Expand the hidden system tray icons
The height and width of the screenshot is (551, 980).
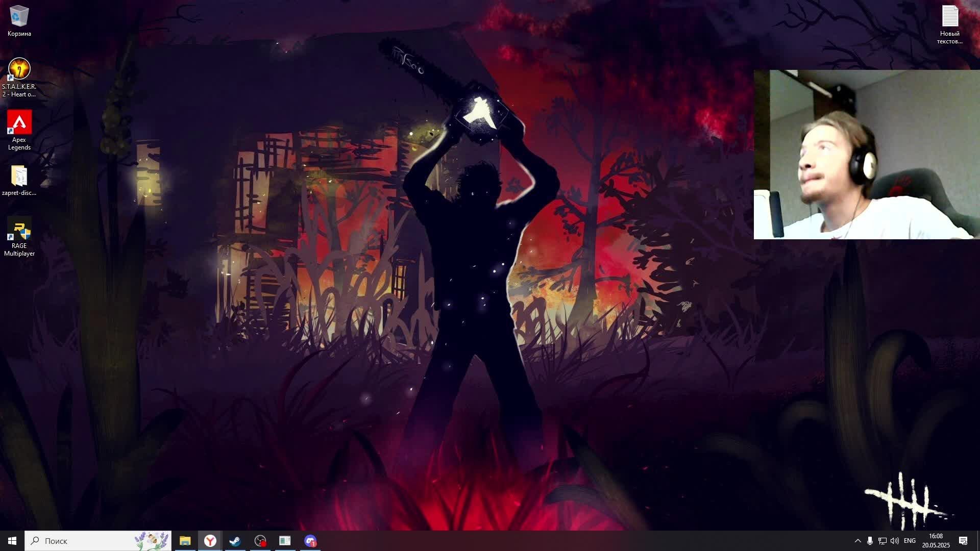coord(857,541)
